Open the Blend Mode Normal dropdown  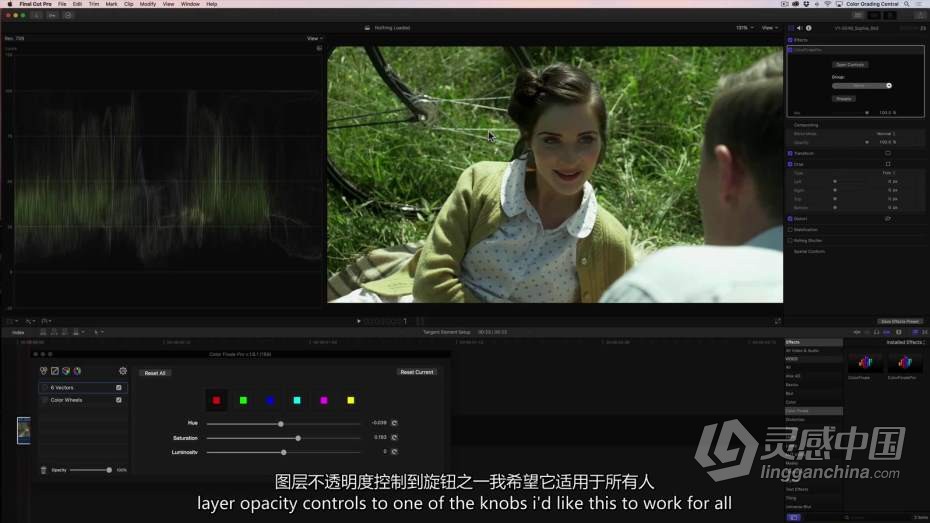[886, 134]
